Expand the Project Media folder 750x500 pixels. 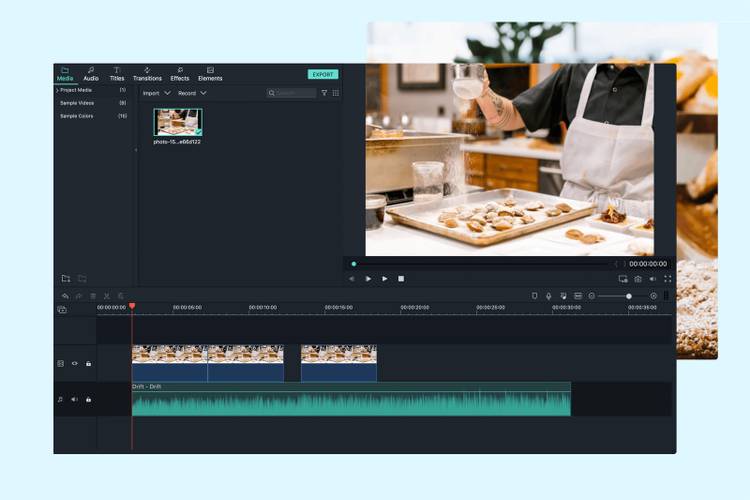57,90
